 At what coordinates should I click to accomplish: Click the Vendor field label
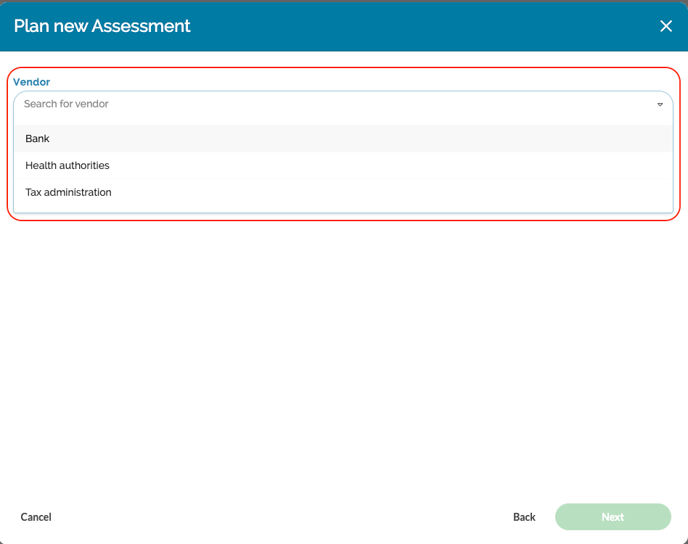(32, 82)
